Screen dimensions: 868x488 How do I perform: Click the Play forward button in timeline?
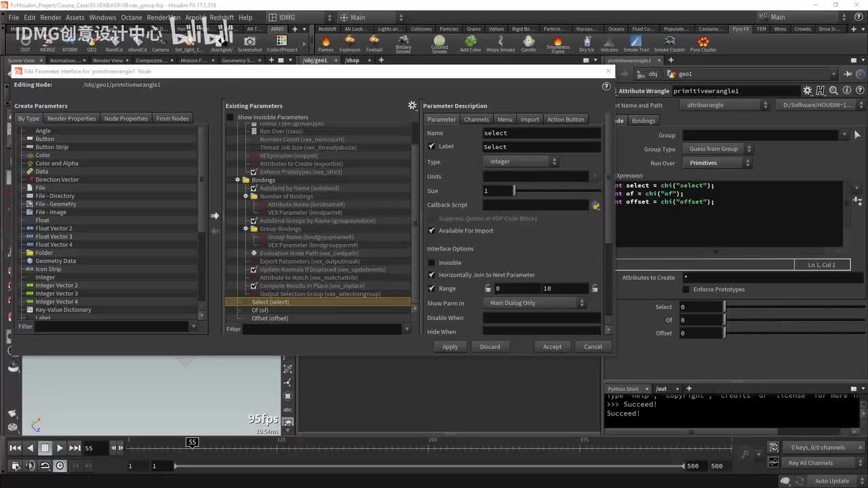click(x=60, y=448)
